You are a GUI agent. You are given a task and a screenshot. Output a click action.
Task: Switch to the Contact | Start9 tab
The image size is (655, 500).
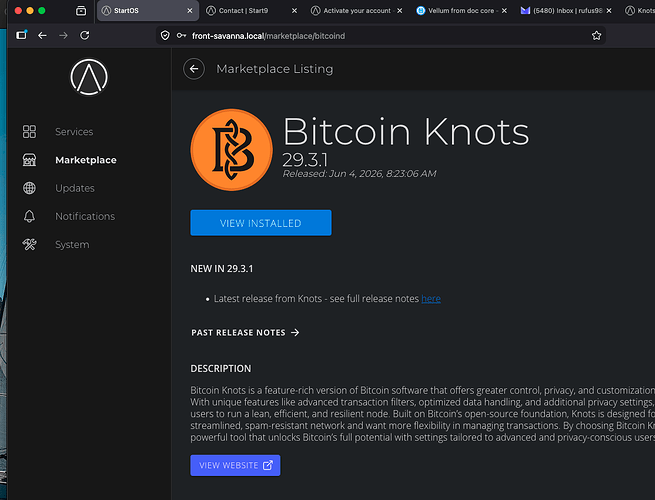point(251,11)
